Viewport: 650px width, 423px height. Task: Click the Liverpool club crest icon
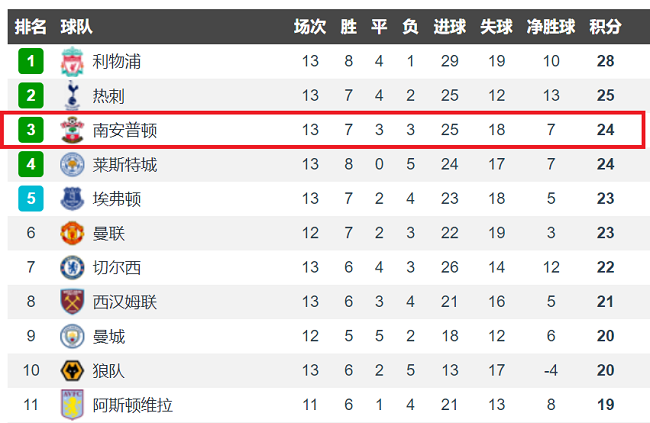(72, 62)
